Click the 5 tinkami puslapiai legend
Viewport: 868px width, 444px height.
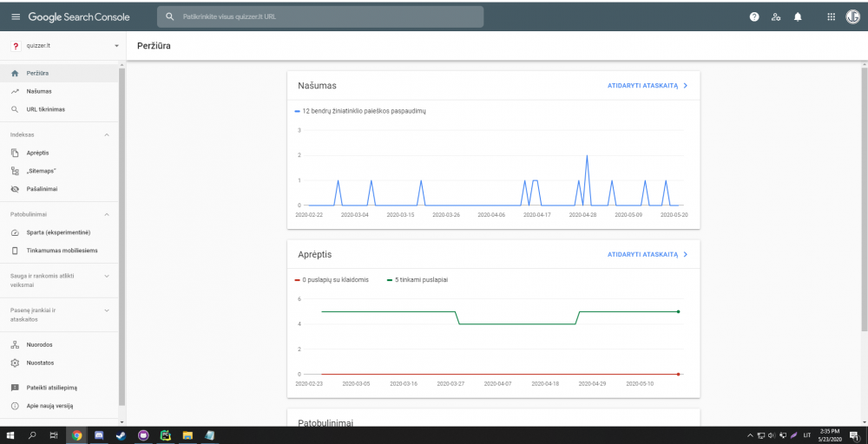tap(417, 280)
